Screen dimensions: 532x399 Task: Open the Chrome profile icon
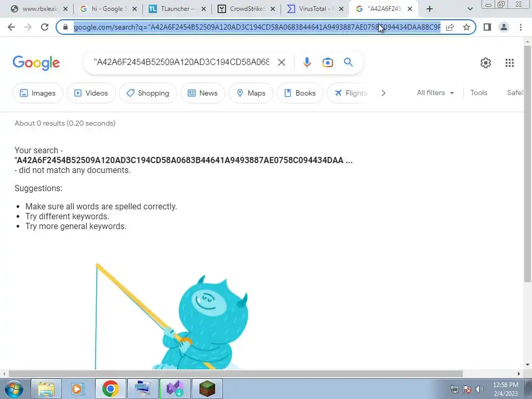point(504,27)
